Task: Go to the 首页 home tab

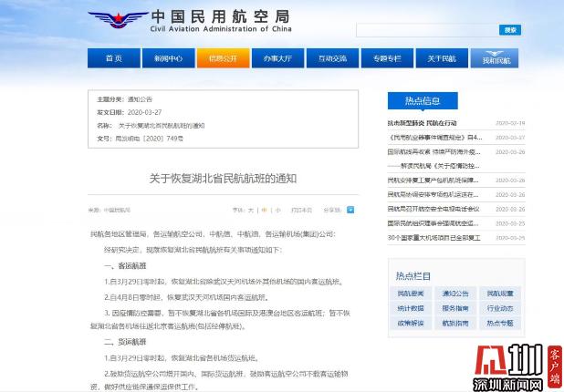Action: tap(114, 58)
